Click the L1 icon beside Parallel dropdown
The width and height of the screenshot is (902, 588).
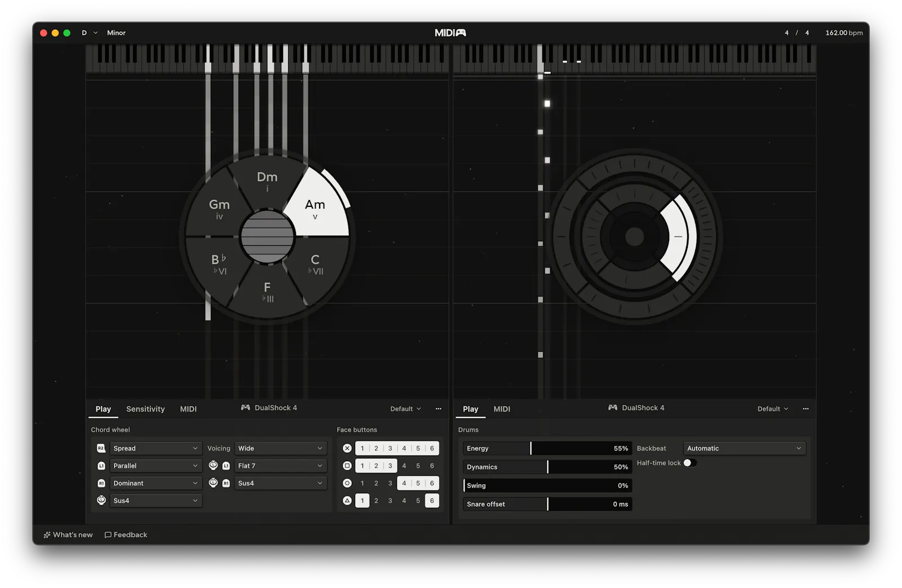click(101, 466)
